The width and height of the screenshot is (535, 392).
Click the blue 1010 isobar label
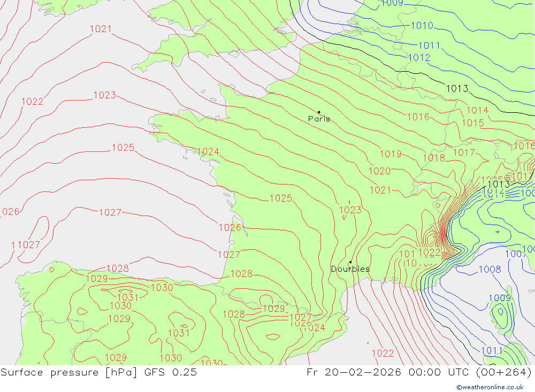pos(422,26)
